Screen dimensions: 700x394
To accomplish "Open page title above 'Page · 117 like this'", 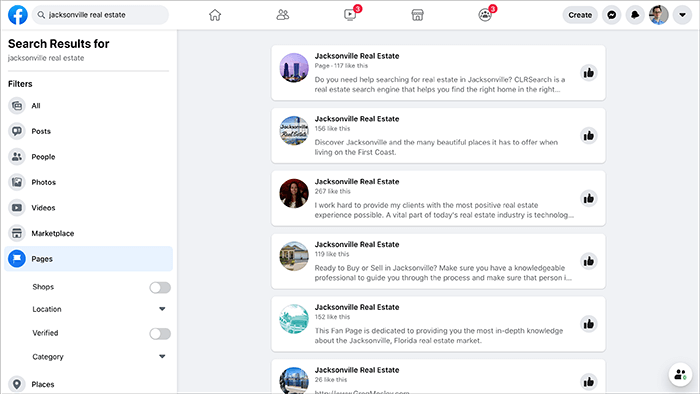I will click(357, 56).
